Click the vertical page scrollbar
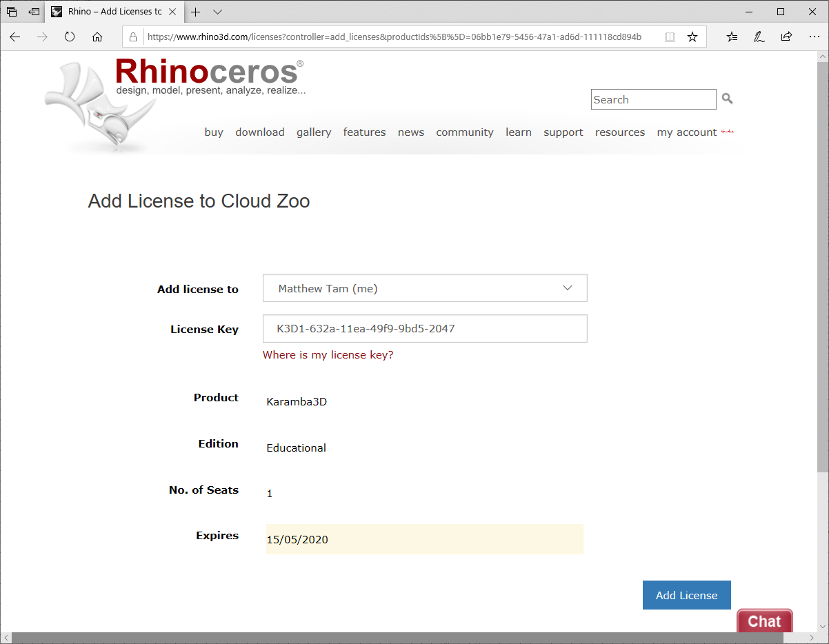The width and height of the screenshot is (829, 644). (x=823, y=276)
